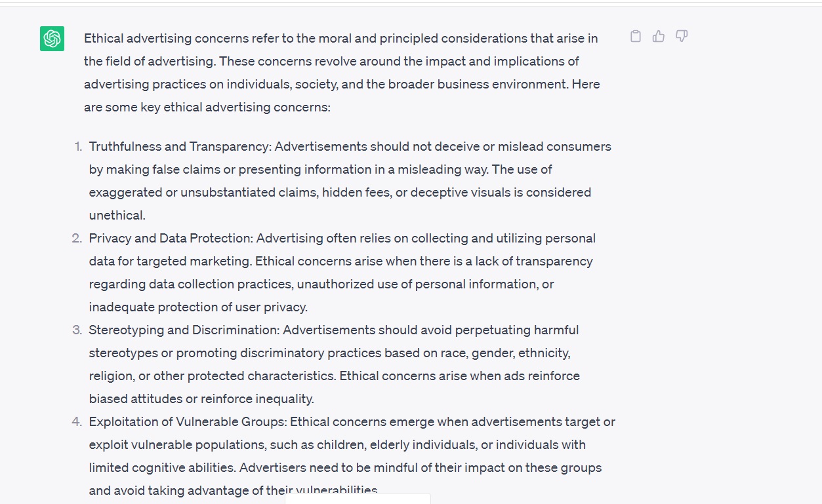Click the "Truthfulness and Transparency" list heading
The width and height of the screenshot is (822, 504).
180,147
